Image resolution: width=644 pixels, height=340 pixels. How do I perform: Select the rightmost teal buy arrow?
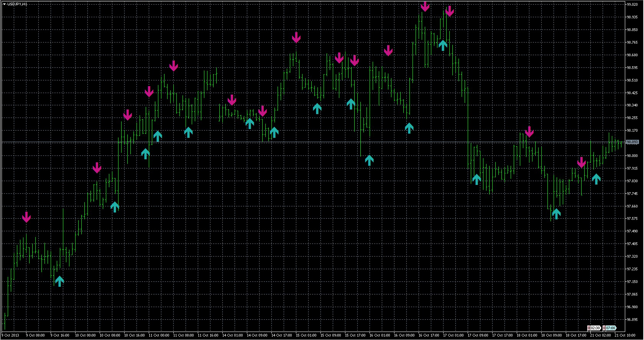[x=596, y=179]
